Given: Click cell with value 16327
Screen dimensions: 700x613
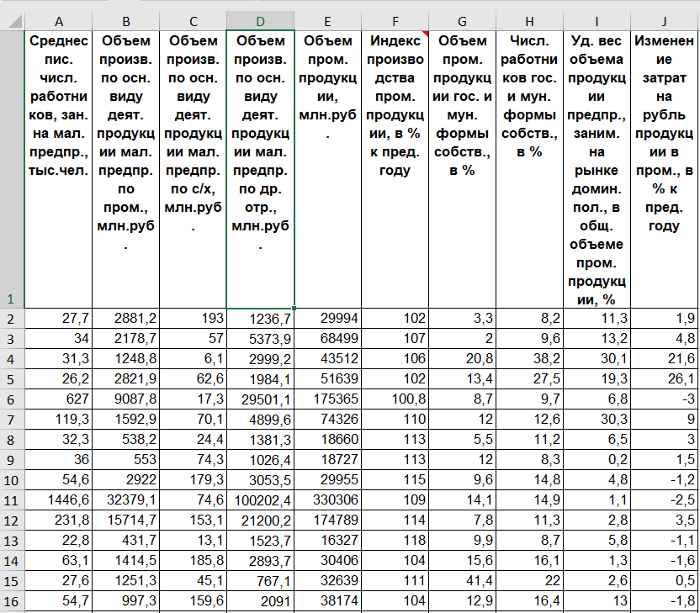Looking at the screenshot, I should point(327,541).
